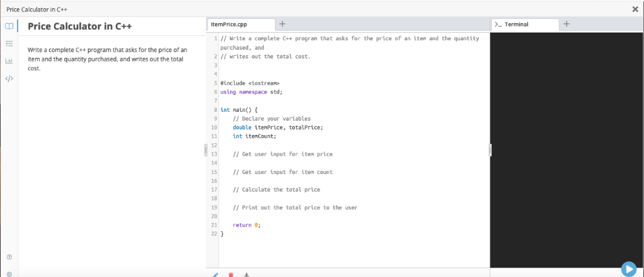Click the window title 'Price Calculator in C++'
Image resolution: width=644 pixels, height=277 pixels.
click(37, 9)
